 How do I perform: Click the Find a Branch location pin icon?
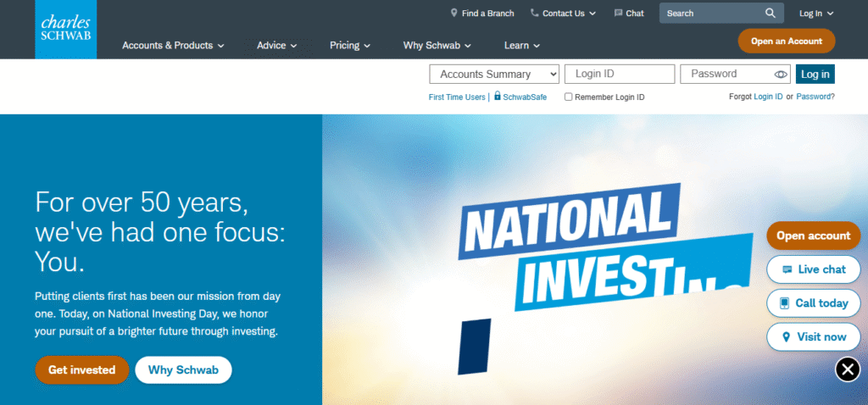click(454, 13)
